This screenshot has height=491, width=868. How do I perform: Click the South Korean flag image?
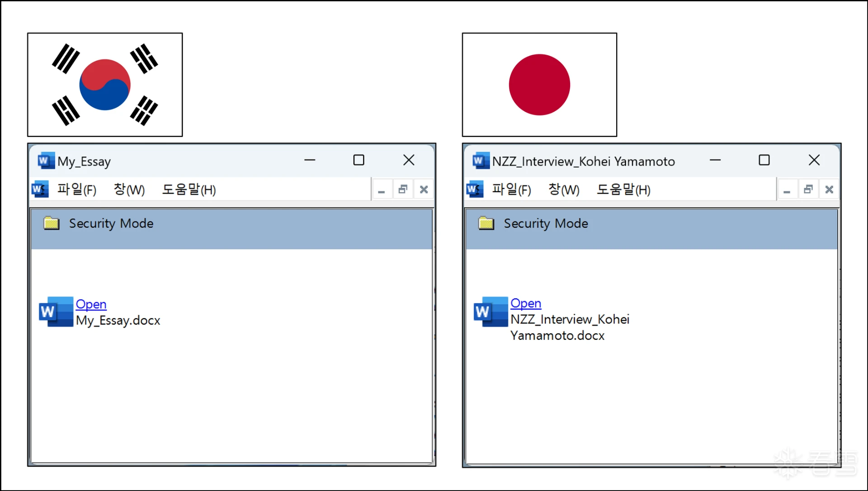pyautogui.click(x=105, y=85)
